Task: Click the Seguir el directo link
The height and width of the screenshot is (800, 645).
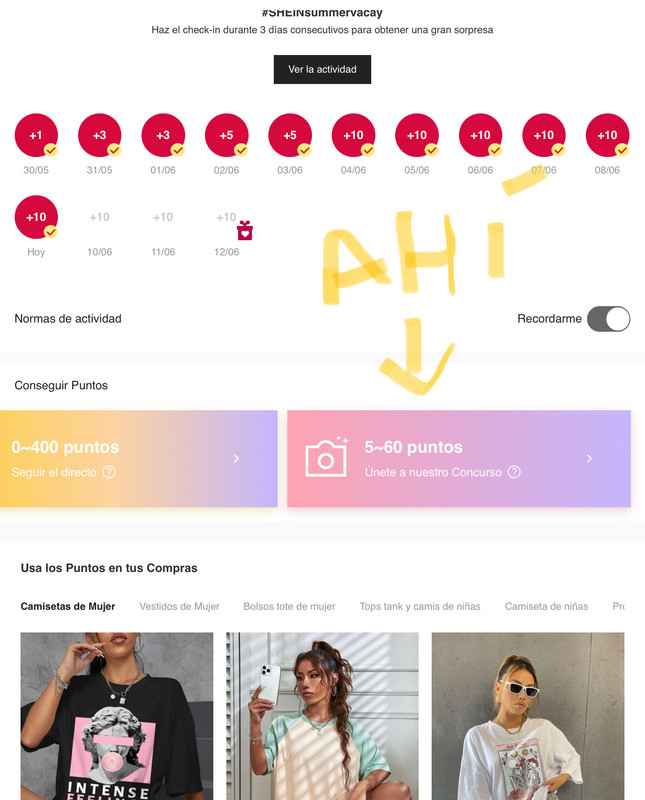Action: point(54,472)
